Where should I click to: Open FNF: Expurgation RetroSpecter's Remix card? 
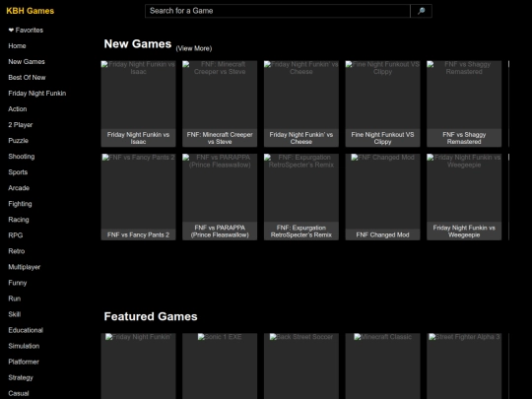[x=301, y=197]
